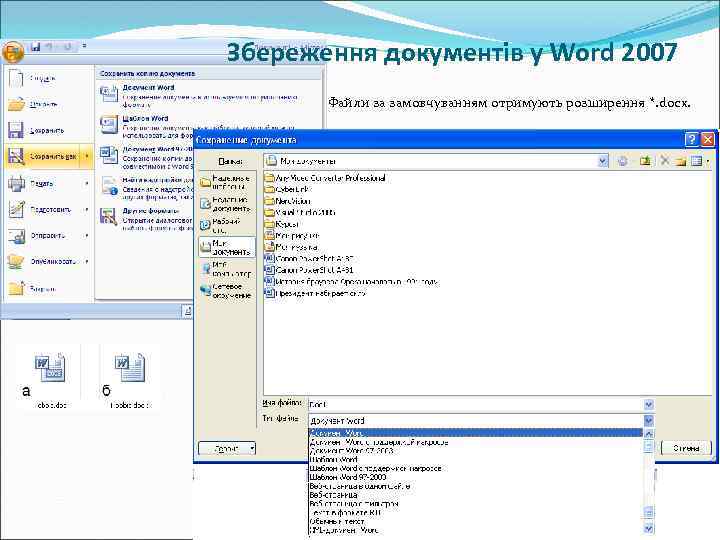Choose Сохранить in the Office menu
The image size is (720, 540).
click(49, 130)
